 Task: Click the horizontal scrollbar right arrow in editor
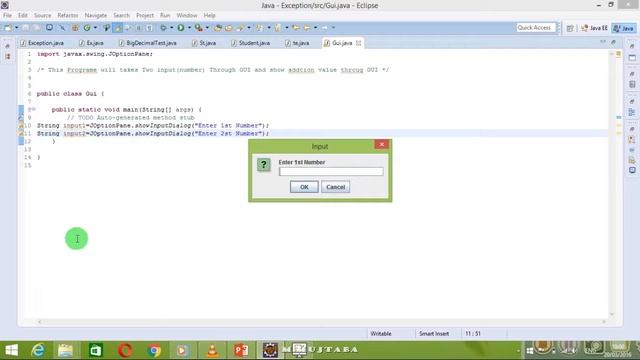pyautogui.click(x=604, y=322)
